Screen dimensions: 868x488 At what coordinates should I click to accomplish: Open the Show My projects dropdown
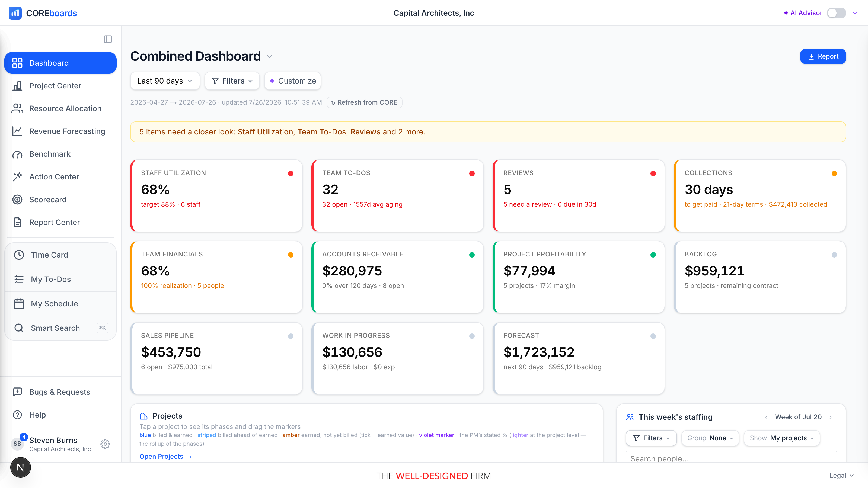782,438
